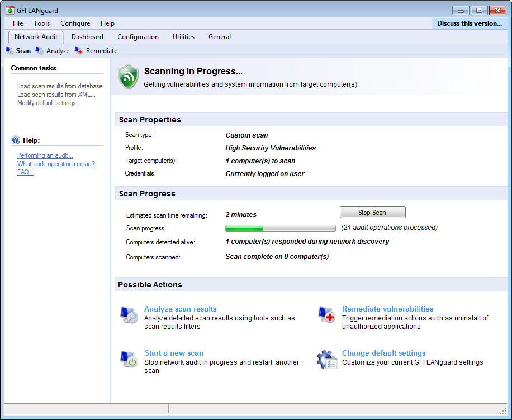The image size is (512, 420).
Task: Click Modify default settings task
Action: [x=49, y=103]
